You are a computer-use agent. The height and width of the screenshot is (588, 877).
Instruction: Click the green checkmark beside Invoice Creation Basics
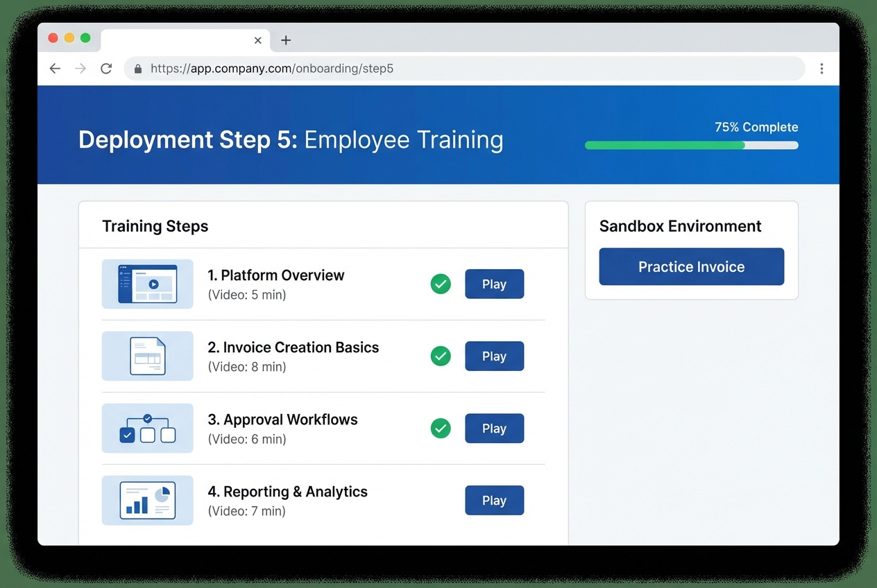click(441, 356)
